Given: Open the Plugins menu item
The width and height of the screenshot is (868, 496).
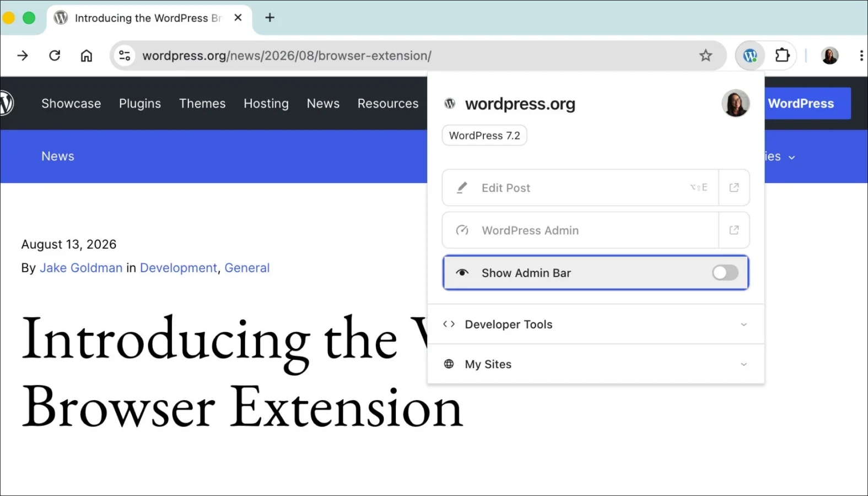Looking at the screenshot, I should point(140,103).
